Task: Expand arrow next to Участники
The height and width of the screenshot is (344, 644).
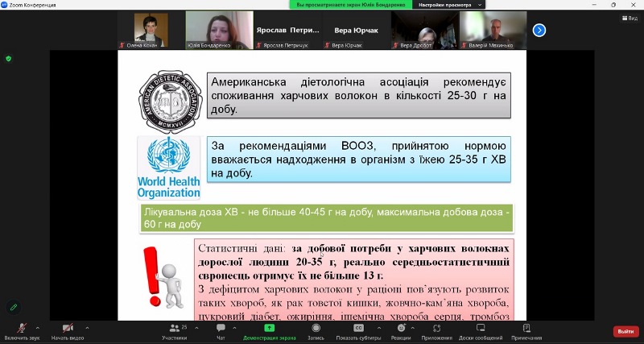Action: 196,328
